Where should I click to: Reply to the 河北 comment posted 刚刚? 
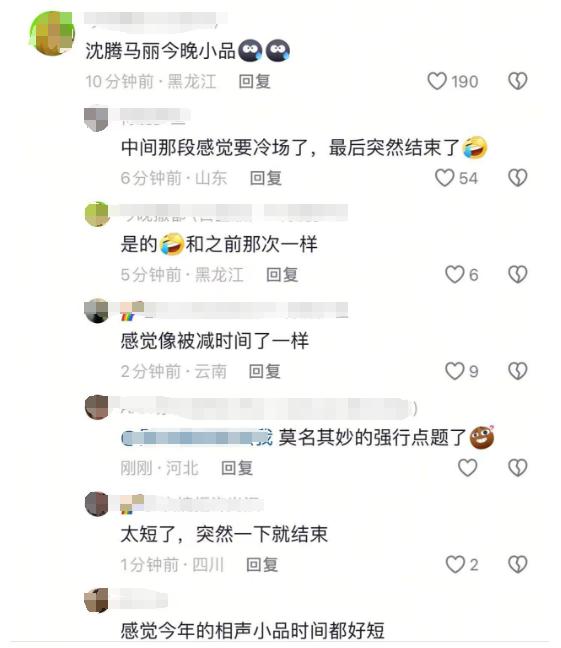(x=237, y=468)
